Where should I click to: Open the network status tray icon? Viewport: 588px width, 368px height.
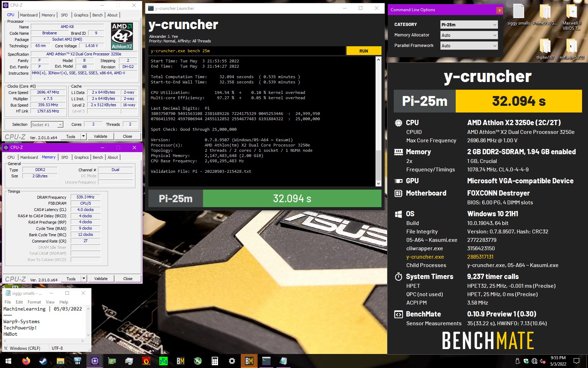tap(534, 361)
